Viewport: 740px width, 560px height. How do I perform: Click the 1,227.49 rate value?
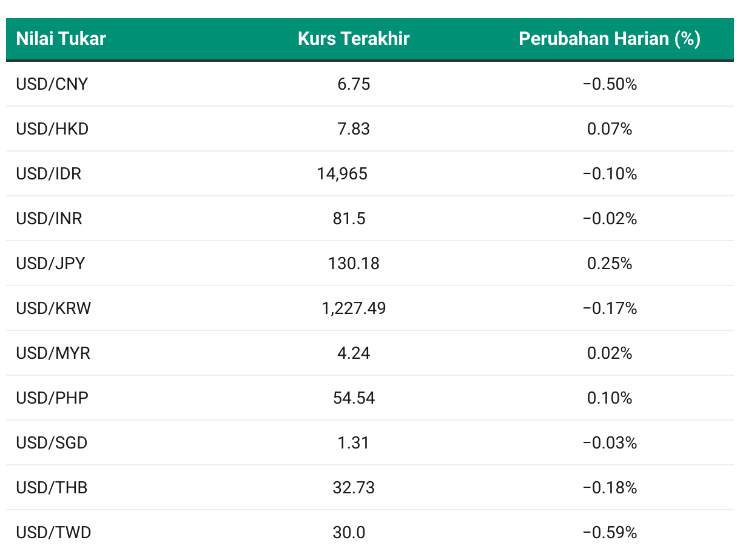(x=354, y=309)
